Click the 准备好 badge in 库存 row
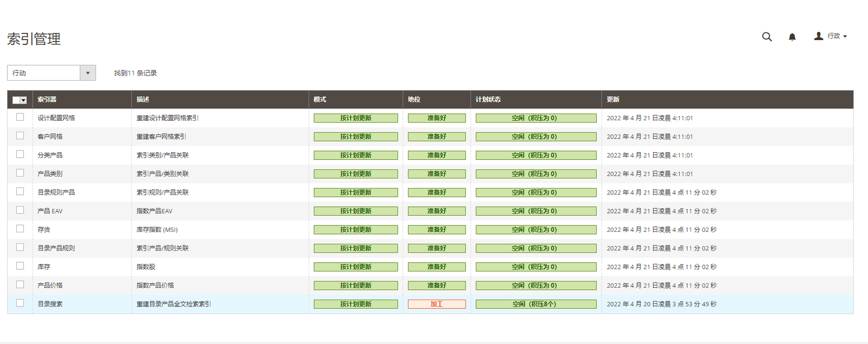 (x=436, y=267)
